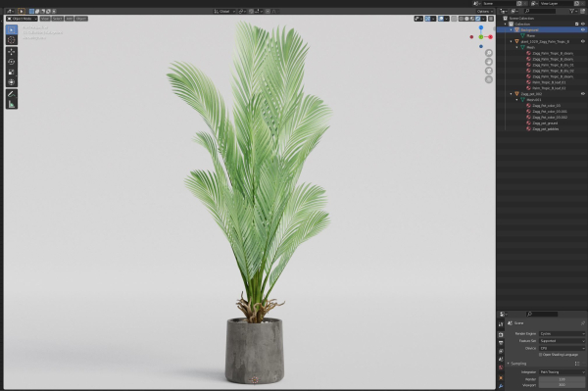Click the orange-highlighted select tool header icon

[x=22, y=11]
